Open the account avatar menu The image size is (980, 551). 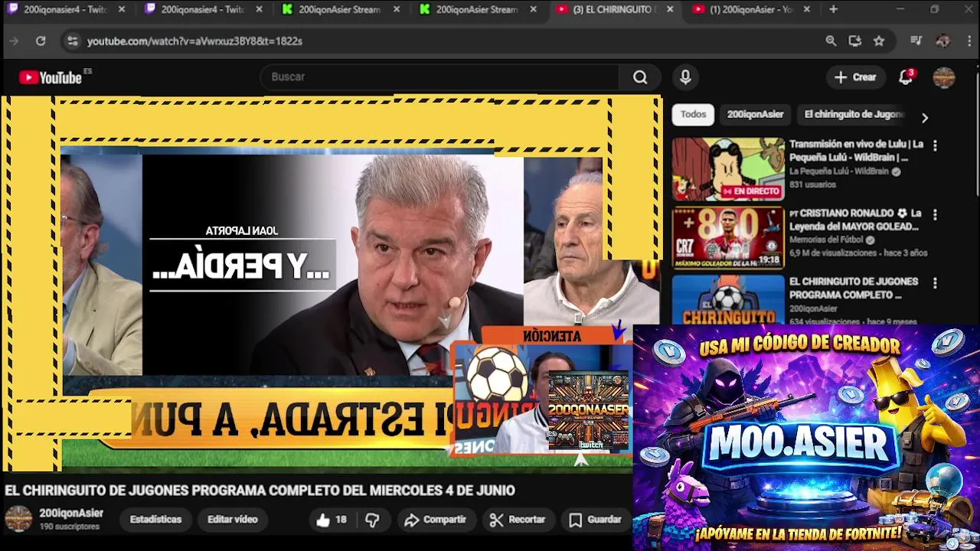click(943, 77)
